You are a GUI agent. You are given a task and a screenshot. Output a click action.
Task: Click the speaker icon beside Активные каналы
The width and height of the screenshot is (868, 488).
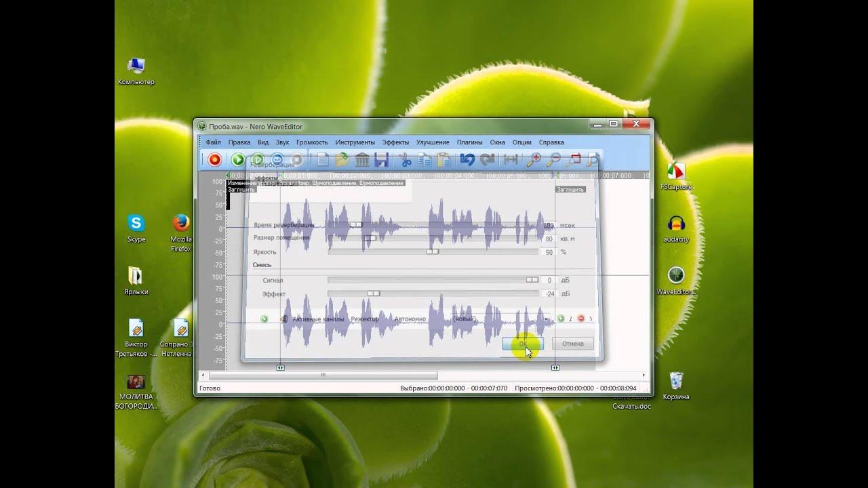(x=284, y=319)
